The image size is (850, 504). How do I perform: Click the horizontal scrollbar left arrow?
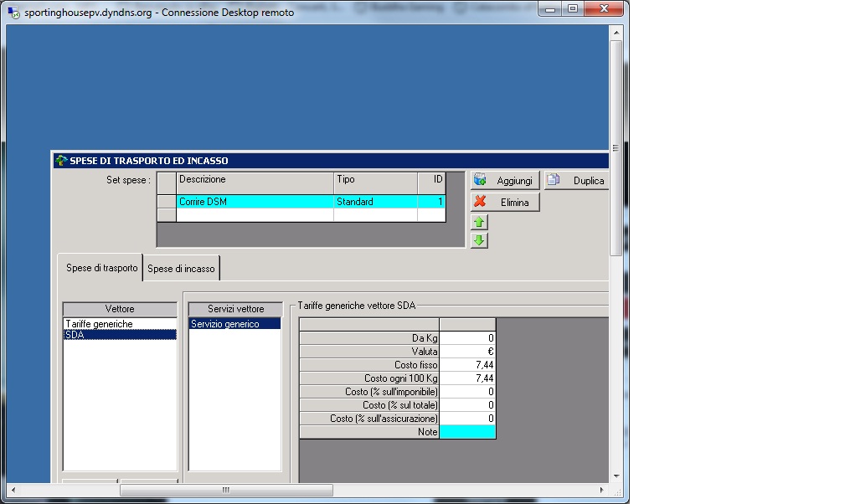tap(13, 490)
